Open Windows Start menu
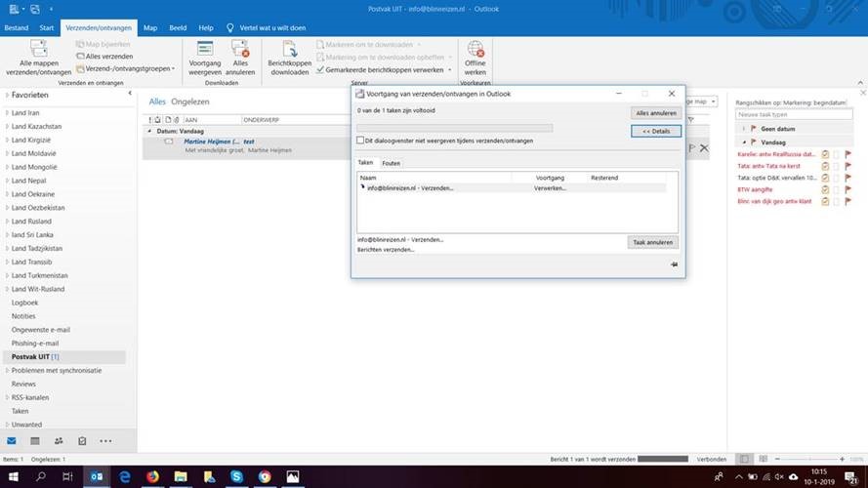 point(14,476)
